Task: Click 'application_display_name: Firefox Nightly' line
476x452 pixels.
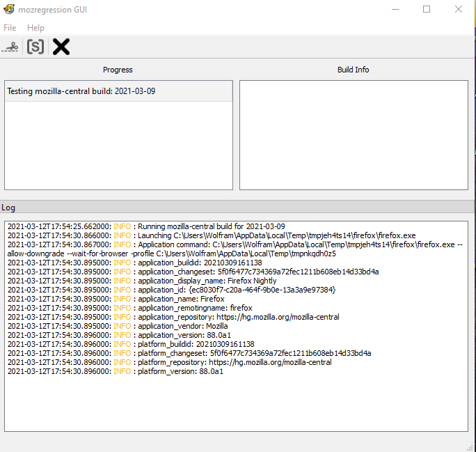Action: click(x=142, y=281)
